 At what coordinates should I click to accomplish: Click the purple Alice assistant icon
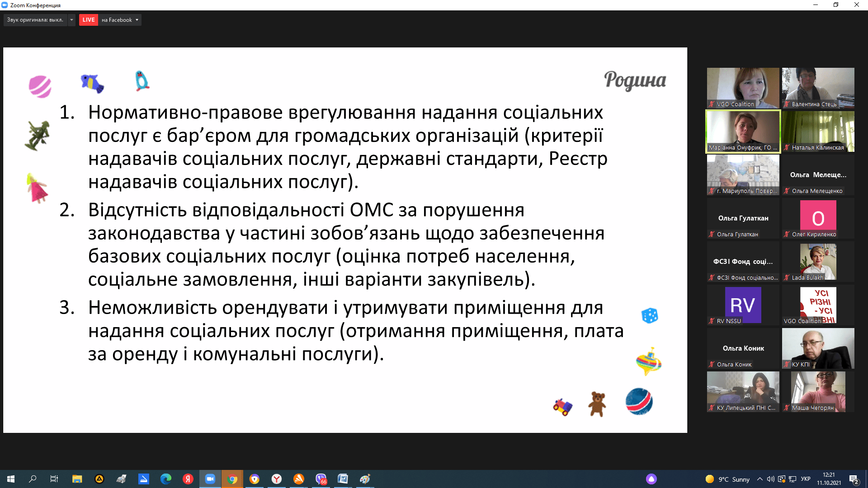coord(651,479)
